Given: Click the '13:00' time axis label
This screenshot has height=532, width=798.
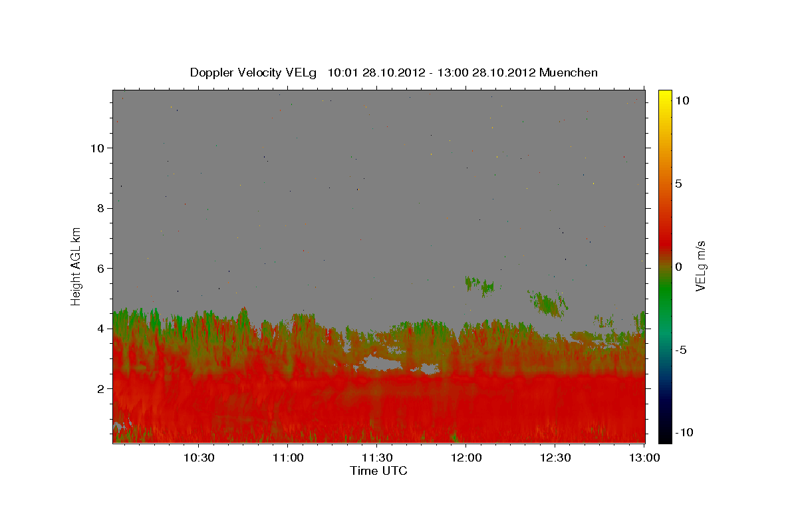Looking at the screenshot, I should pyautogui.click(x=644, y=458).
